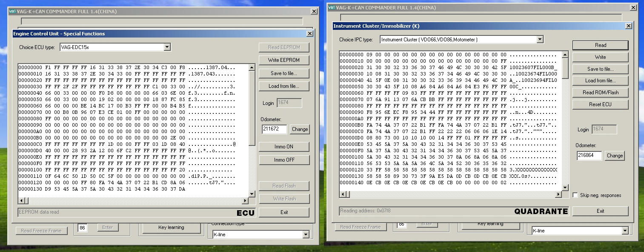Screen dimensions: 644x252
Task: Close left VAG-K+CAN Commander window
Action: click(x=314, y=12)
